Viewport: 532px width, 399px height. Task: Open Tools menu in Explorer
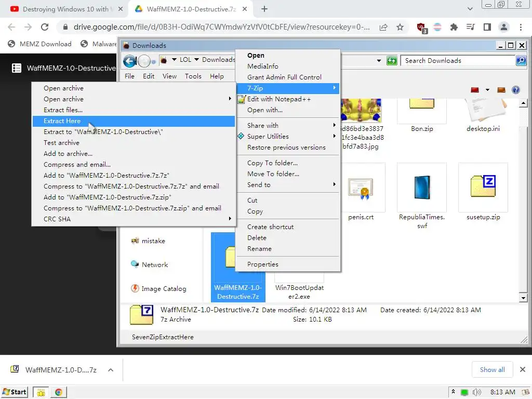click(193, 76)
